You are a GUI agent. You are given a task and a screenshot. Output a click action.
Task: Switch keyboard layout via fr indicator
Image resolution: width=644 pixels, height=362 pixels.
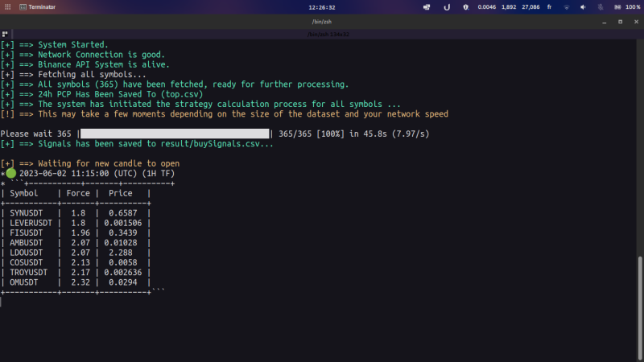pos(550,6)
